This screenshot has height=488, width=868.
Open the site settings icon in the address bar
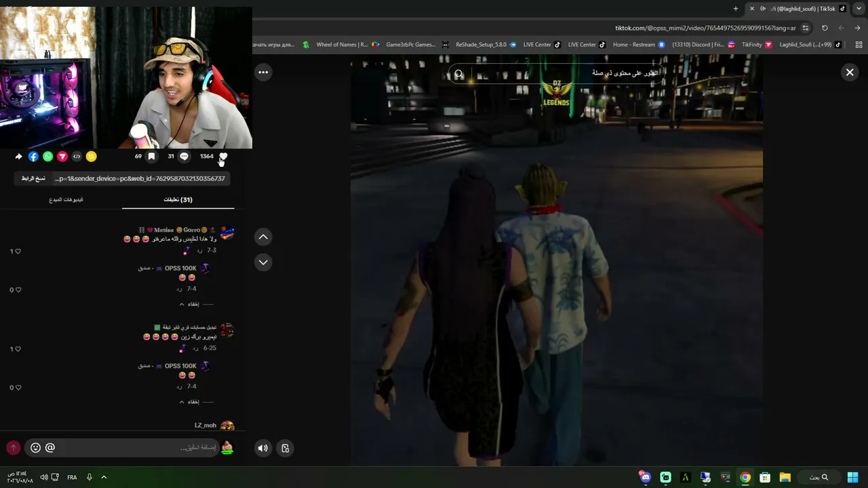click(x=806, y=28)
